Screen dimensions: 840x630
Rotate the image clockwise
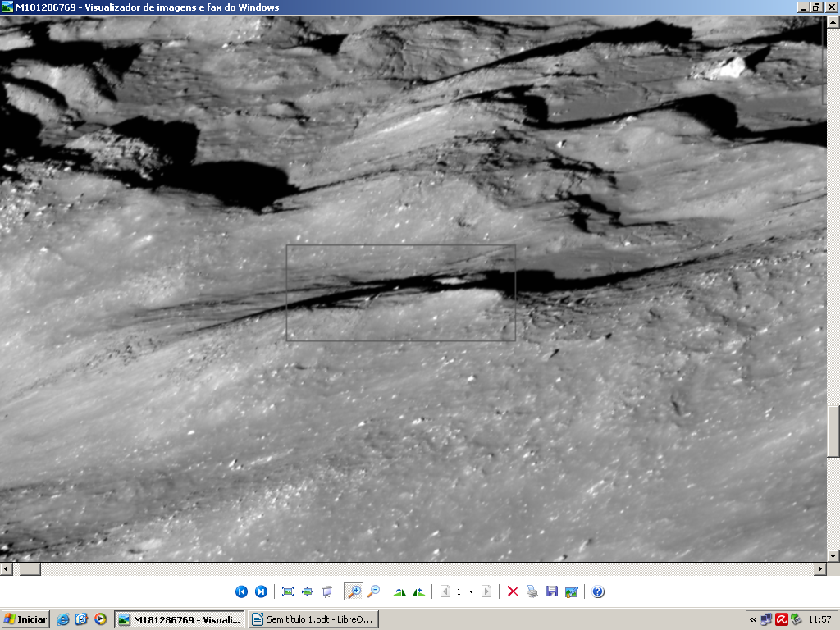click(x=399, y=591)
